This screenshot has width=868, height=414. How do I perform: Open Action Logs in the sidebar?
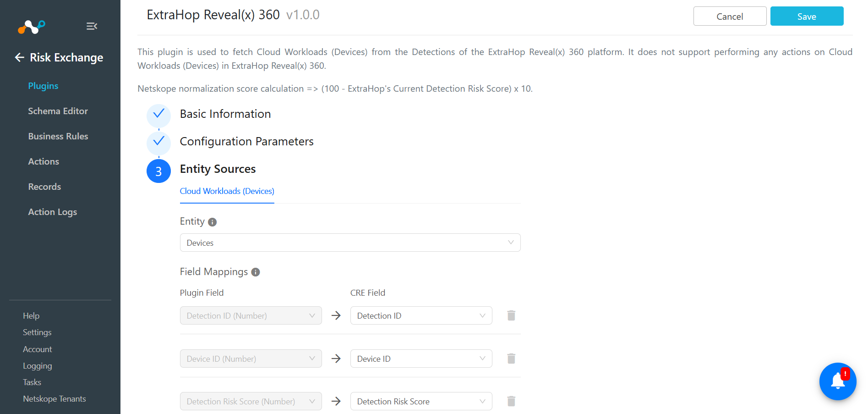coord(52,212)
